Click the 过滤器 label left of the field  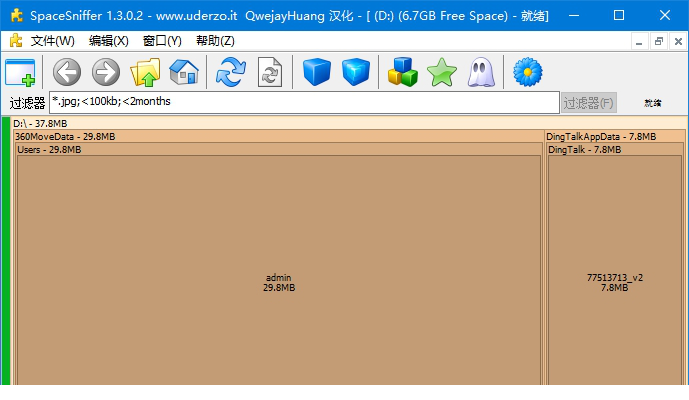[27, 103]
